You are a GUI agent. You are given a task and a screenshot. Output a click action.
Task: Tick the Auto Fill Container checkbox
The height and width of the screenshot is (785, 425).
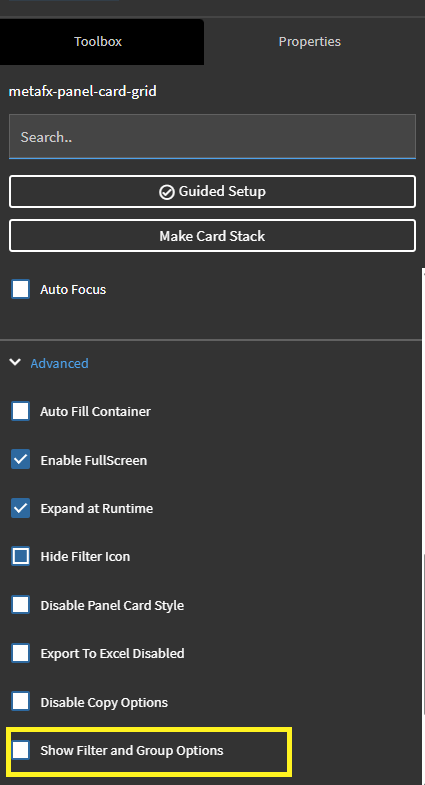point(21,411)
